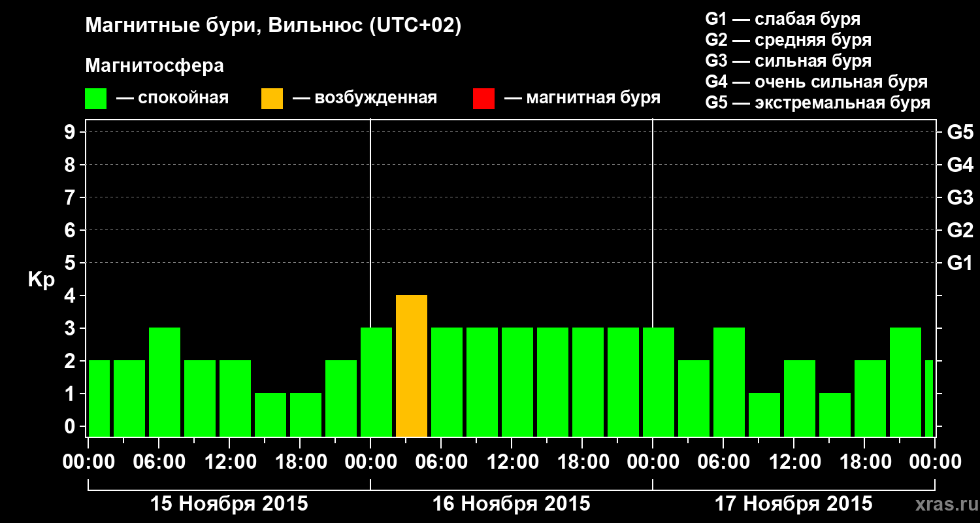This screenshot has height=523, width=980.
Task: Click the '12:00' time label above 15 Ноября
Action: pyautogui.click(x=230, y=462)
